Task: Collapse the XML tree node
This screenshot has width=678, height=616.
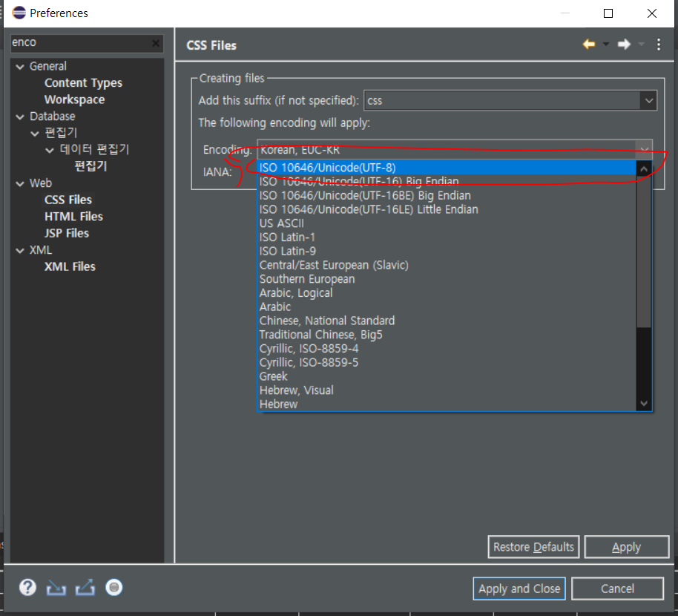Action: pos(20,251)
